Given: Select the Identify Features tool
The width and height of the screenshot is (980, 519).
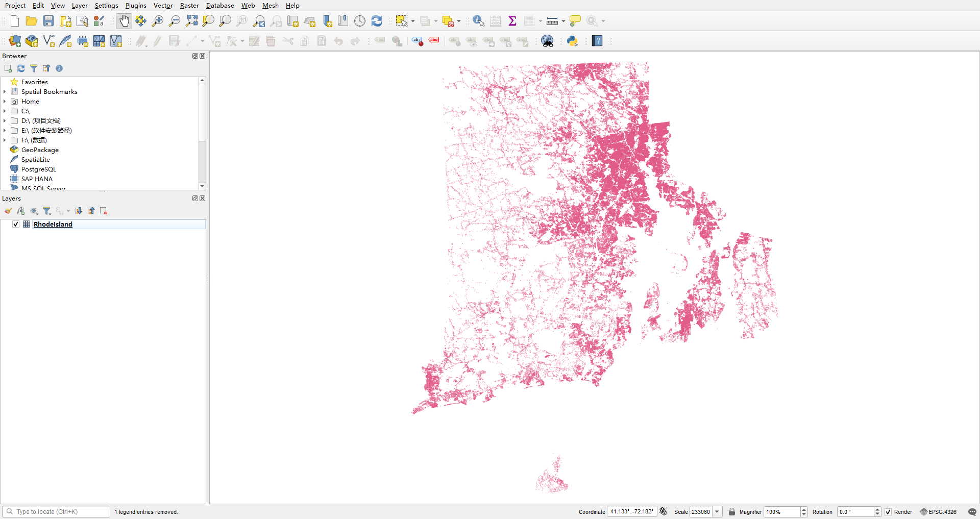Looking at the screenshot, I should (478, 21).
